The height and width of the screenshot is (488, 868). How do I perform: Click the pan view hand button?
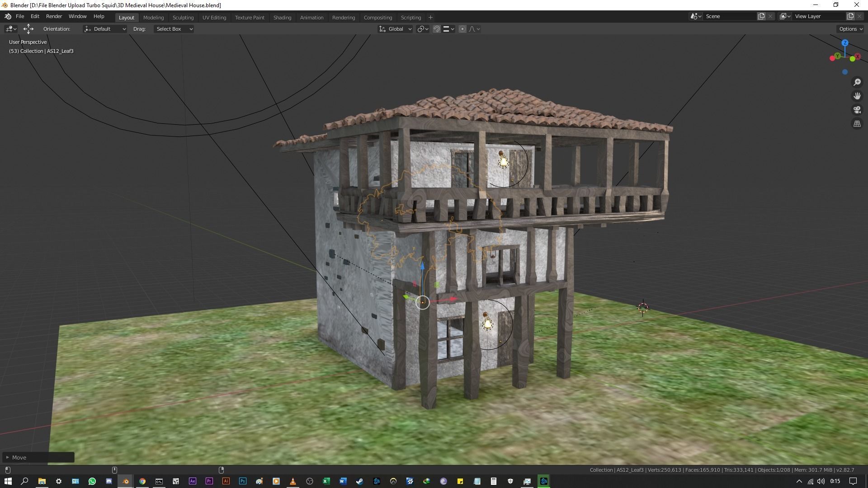click(857, 96)
